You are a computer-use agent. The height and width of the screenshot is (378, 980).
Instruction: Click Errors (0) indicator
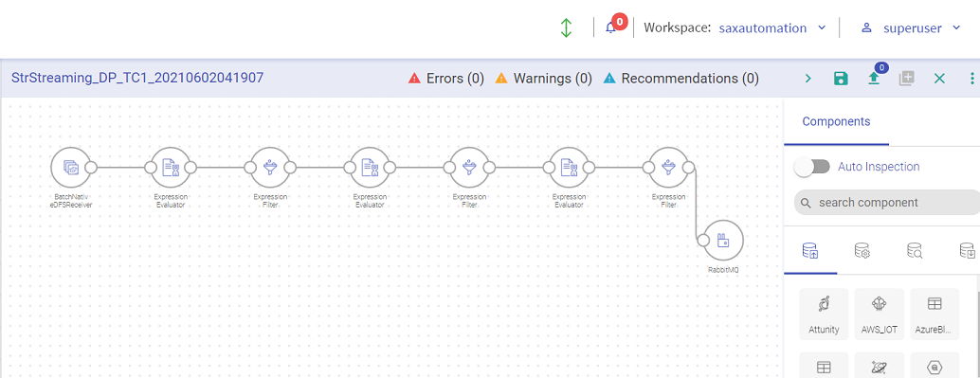tap(446, 78)
